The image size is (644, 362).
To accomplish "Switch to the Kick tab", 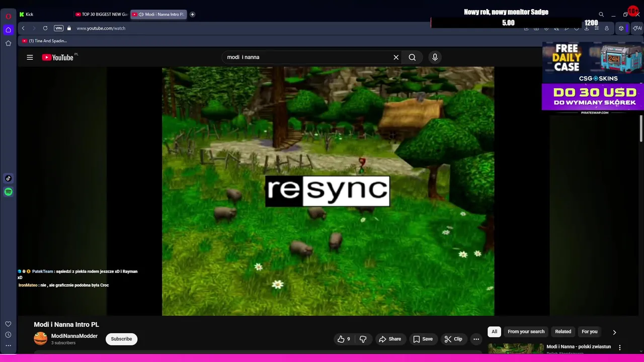I will 44,14.
